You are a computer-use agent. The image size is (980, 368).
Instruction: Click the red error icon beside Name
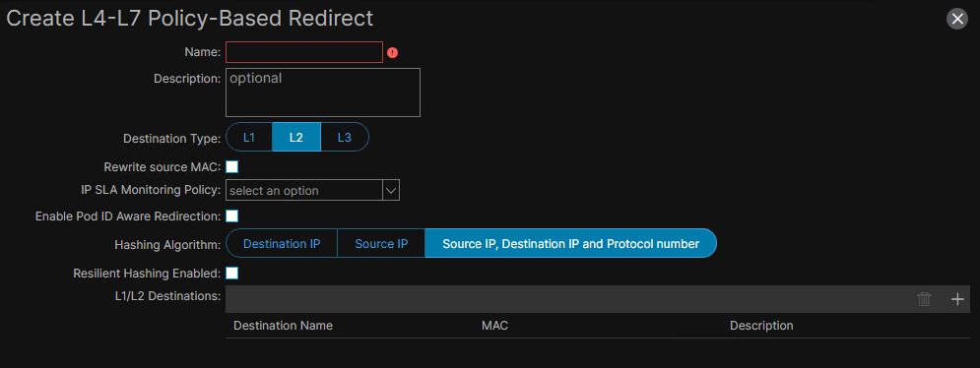(x=393, y=52)
